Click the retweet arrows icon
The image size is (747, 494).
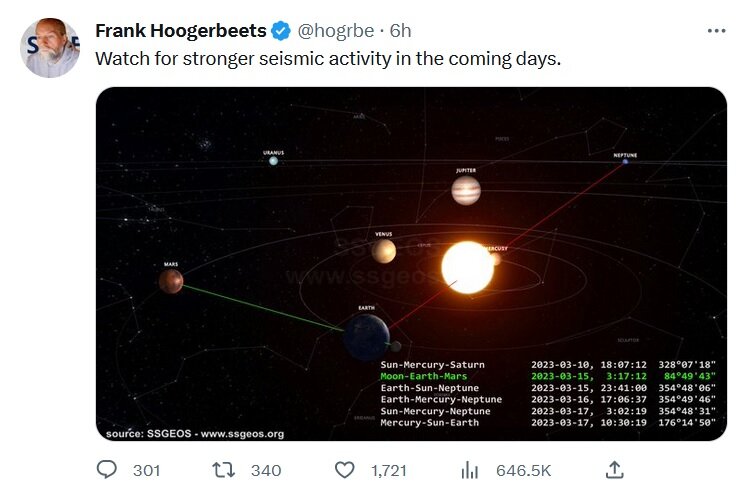(226, 470)
